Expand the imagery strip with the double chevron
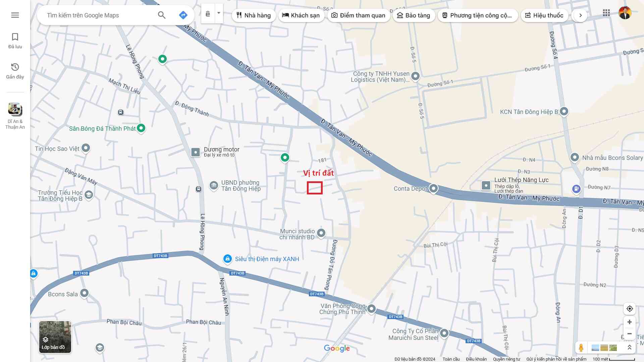This screenshot has width=644, height=362. 629,348
